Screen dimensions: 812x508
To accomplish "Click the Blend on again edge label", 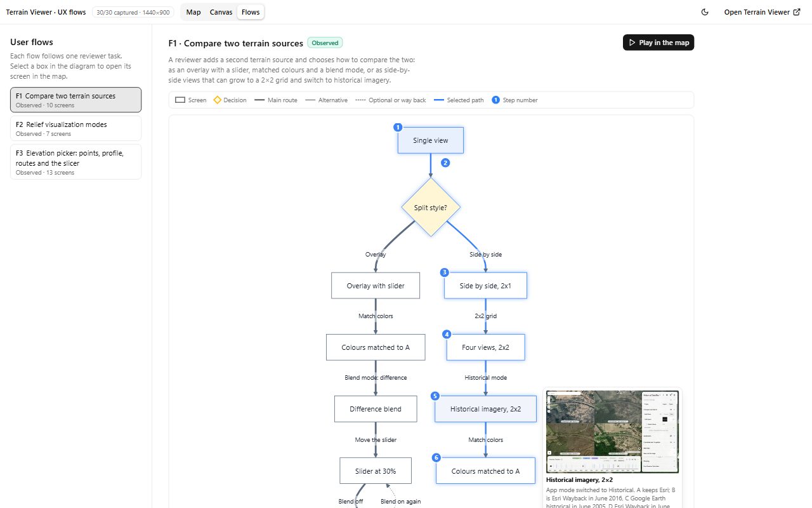I will coord(400,502).
